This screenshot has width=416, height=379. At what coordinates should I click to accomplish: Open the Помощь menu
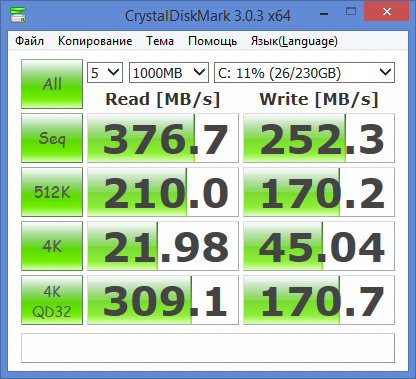click(x=212, y=41)
